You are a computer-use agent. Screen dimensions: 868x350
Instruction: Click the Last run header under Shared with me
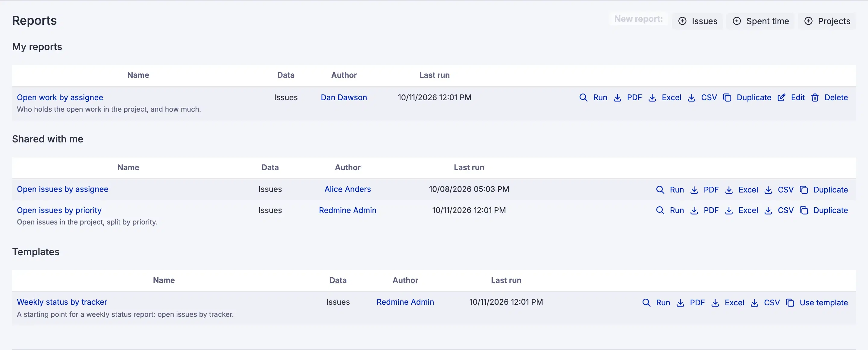coord(469,167)
